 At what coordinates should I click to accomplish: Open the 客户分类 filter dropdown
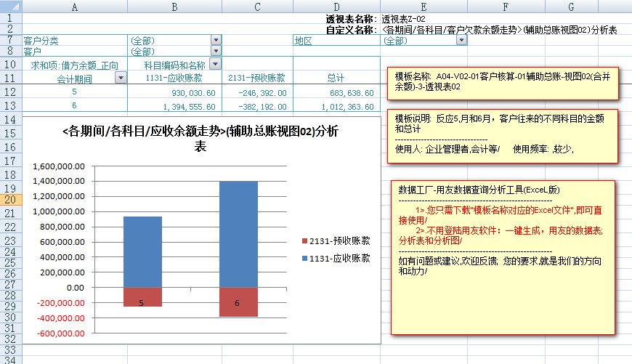(215, 41)
